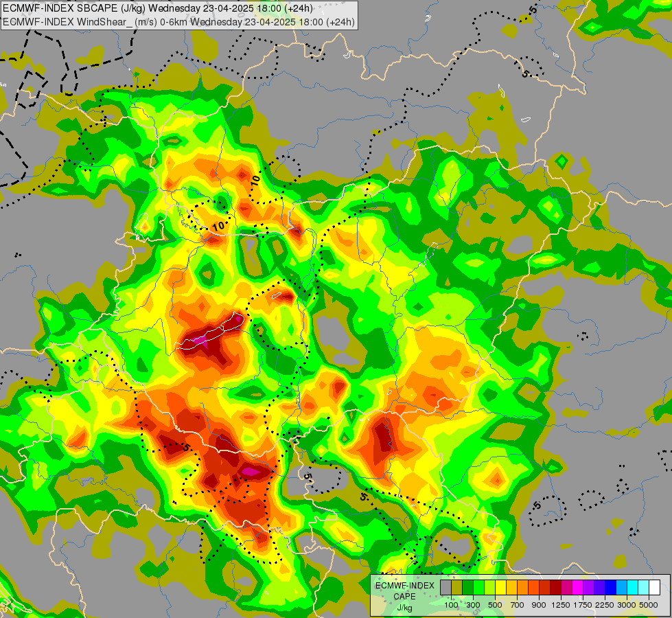Click the '500' legend value
Viewport: 672px width, 618px height.
pos(495,605)
